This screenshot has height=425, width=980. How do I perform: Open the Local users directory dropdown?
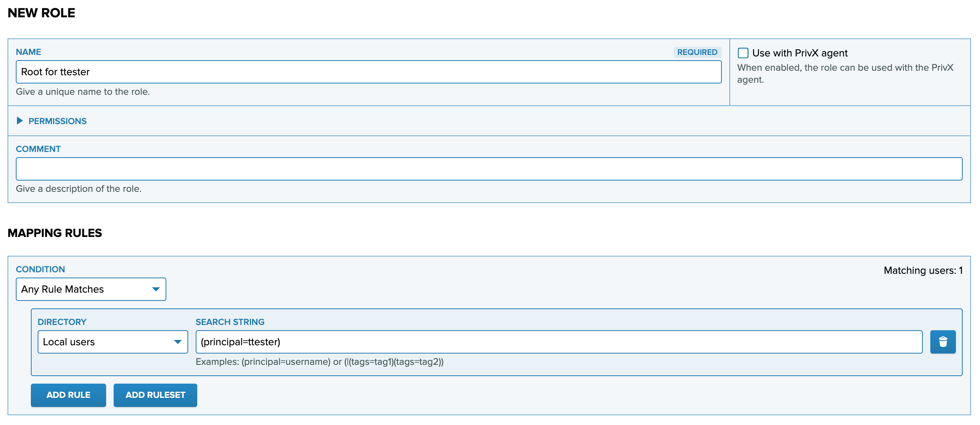pyautogui.click(x=113, y=342)
